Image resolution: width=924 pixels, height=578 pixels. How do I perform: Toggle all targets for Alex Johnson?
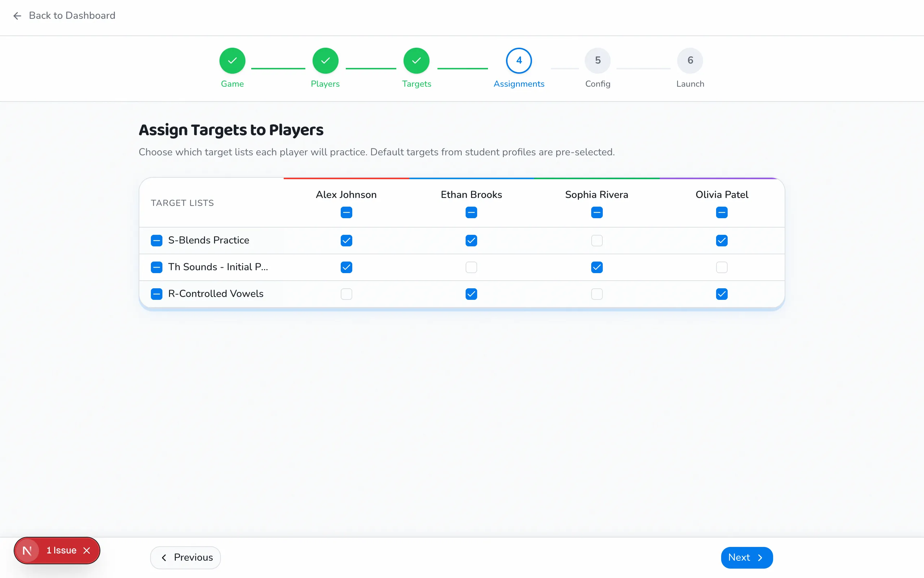(346, 212)
